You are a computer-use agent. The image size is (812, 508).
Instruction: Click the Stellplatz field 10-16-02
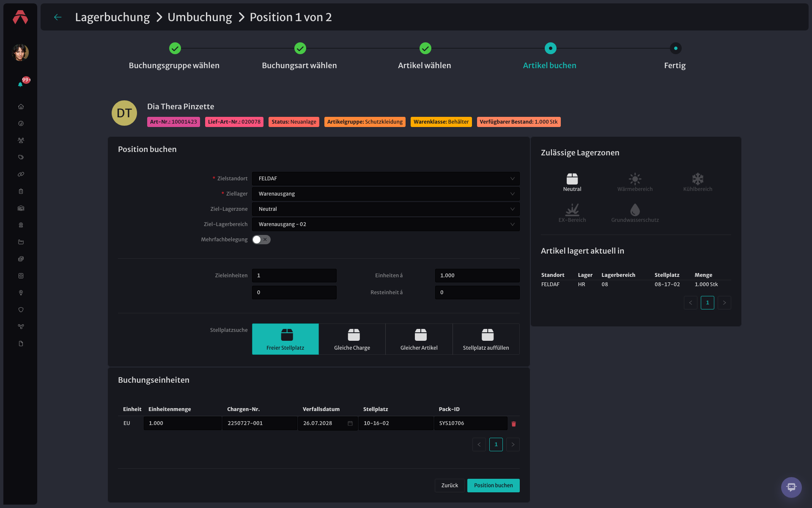[x=396, y=423]
